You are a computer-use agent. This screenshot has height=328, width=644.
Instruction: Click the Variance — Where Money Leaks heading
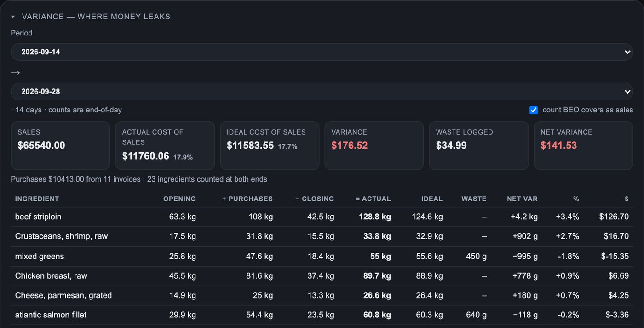point(96,17)
